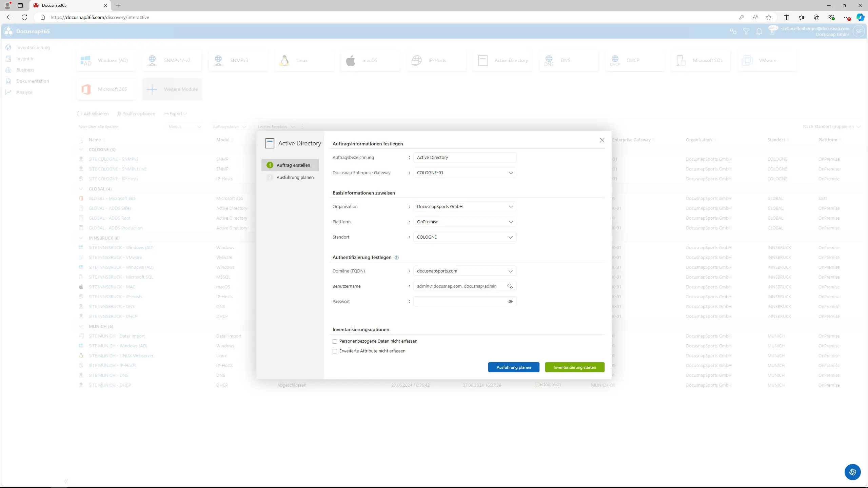The image size is (868, 488).
Task: Enable Erweiterte Attribute nicht erfassen checkbox
Action: (x=335, y=351)
